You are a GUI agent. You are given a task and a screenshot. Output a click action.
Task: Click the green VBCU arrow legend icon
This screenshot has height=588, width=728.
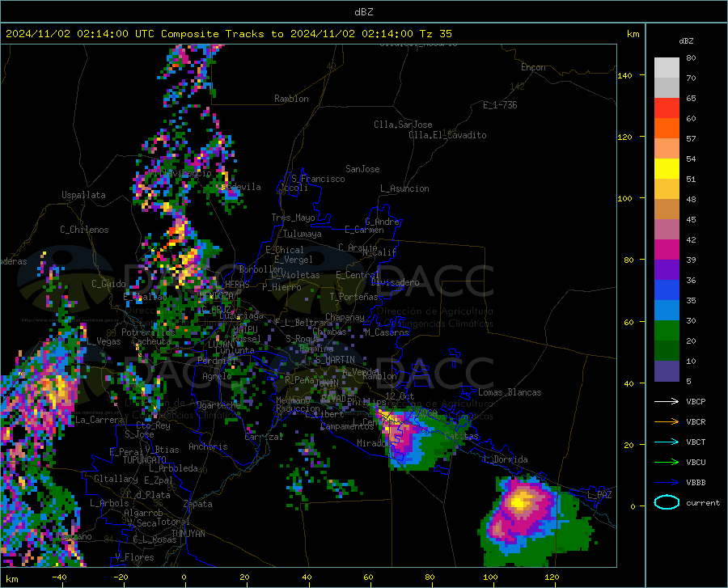(x=667, y=463)
